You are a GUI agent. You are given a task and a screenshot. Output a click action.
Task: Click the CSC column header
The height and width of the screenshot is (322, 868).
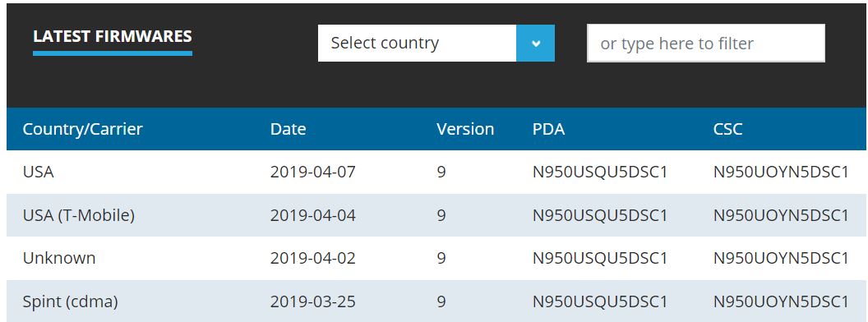tap(728, 129)
